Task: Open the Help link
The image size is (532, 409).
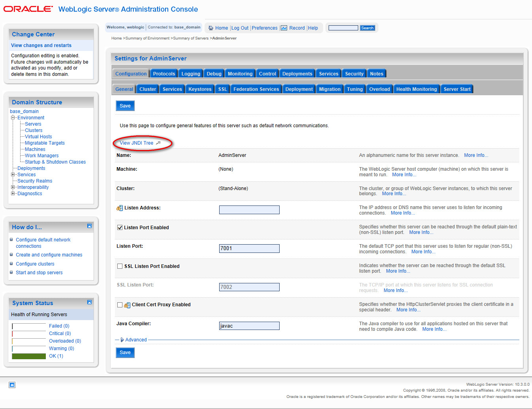Action: click(x=313, y=28)
